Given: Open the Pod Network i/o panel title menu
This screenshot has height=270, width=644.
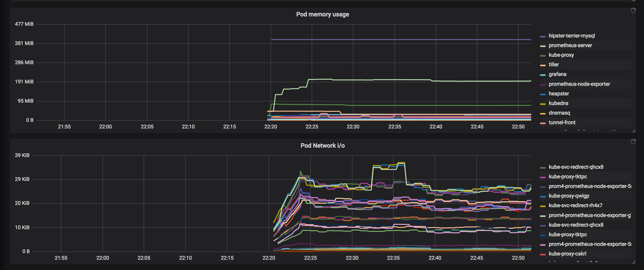Looking at the screenshot, I should (322, 146).
